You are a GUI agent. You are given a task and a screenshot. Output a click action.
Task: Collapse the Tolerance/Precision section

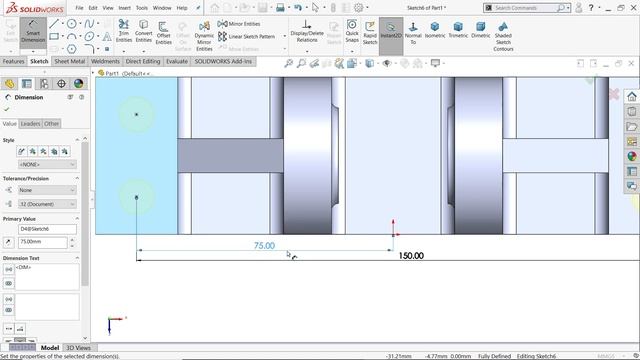click(77, 178)
